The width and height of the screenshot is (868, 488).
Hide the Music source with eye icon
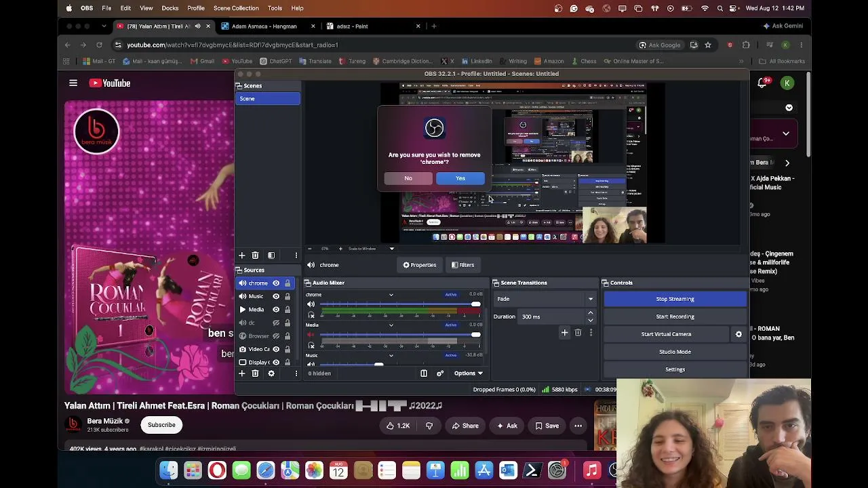point(276,296)
